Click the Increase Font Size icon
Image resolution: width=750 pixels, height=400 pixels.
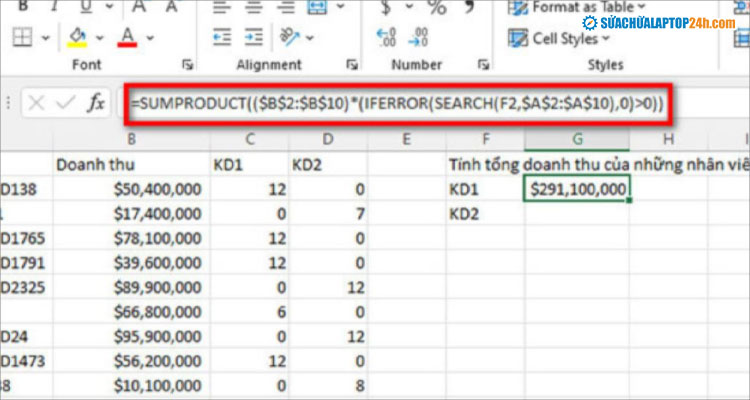click(139, 6)
